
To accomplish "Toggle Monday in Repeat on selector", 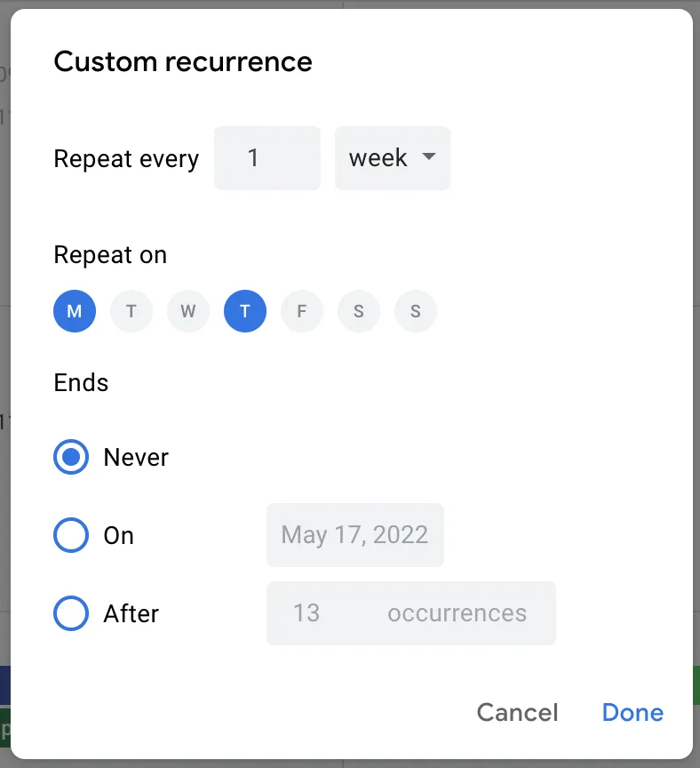I will pyautogui.click(x=75, y=311).
